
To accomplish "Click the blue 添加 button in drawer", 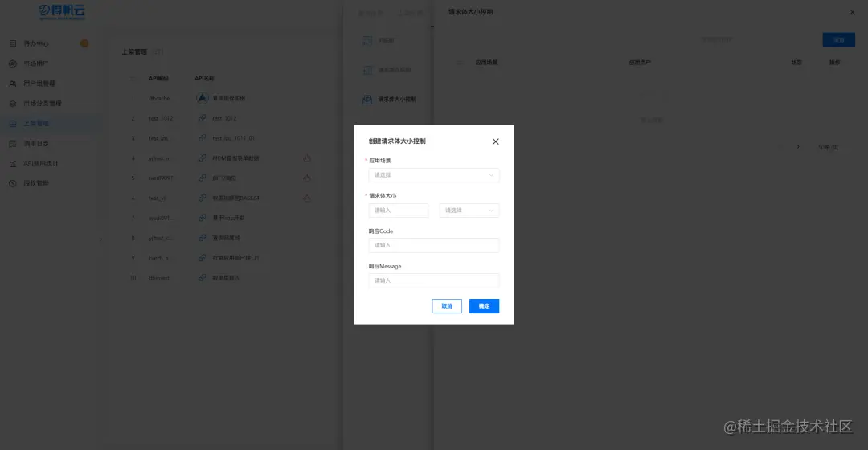I will [838, 40].
